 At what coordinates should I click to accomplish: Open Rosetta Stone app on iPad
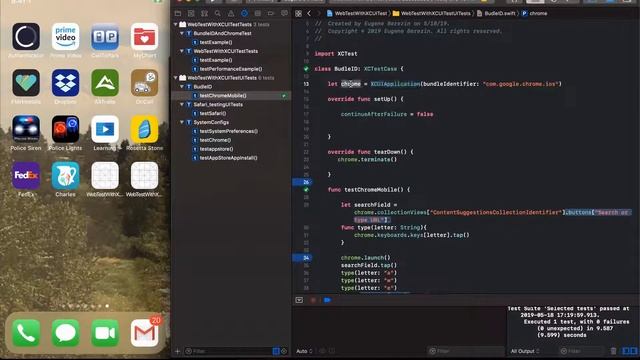pos(144,129)
